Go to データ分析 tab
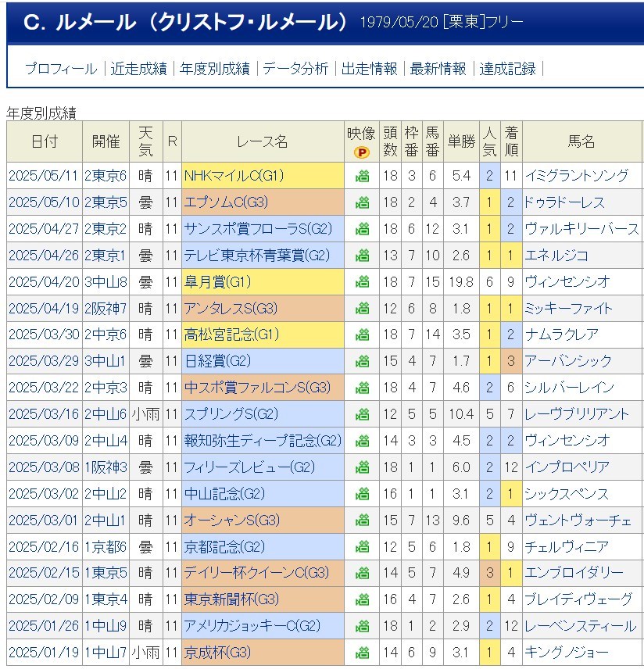Image resolution: width=644 pixels, height=669 pixels. [x=295, y=69]
